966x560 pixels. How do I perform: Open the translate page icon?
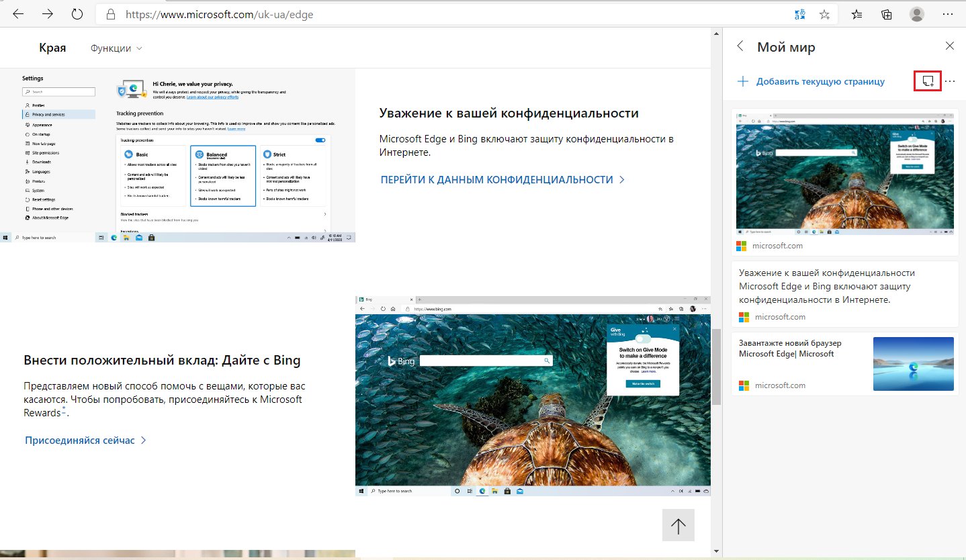click(x=799, y=14)
